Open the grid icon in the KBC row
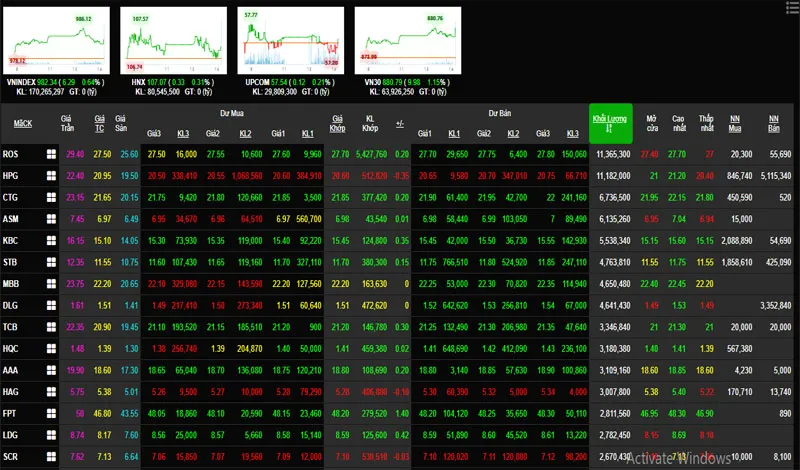Image resolution: width=800 pixels, height=470 pixels. (x=51, y=240)
